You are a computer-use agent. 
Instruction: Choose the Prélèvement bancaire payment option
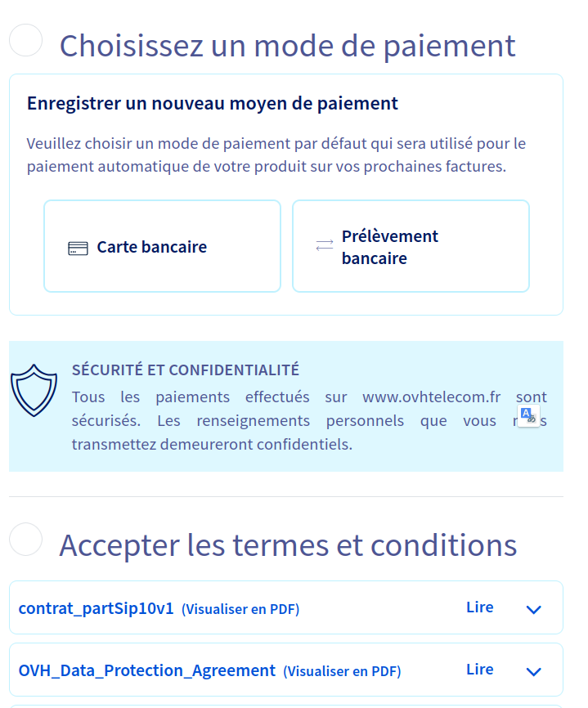point(411,246)
